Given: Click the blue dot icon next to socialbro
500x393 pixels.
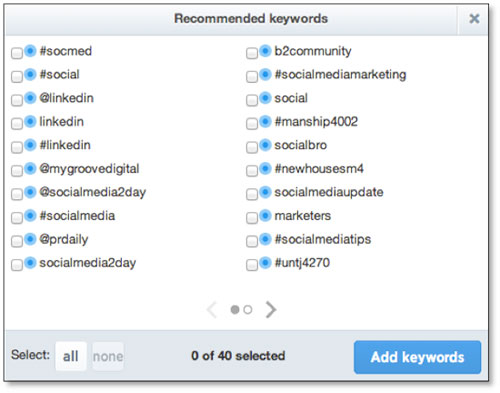Looking at the screenshot, I should (x=265, y=145).
